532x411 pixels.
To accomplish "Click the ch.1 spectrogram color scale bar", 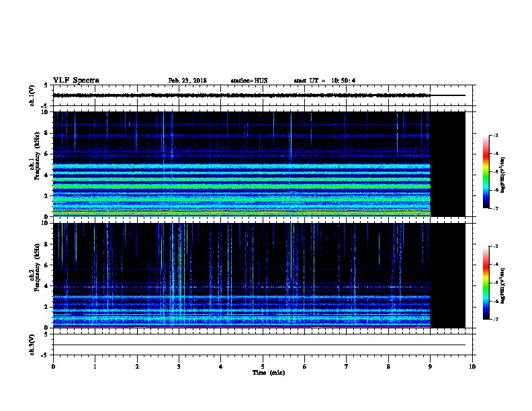I will 486,172.
